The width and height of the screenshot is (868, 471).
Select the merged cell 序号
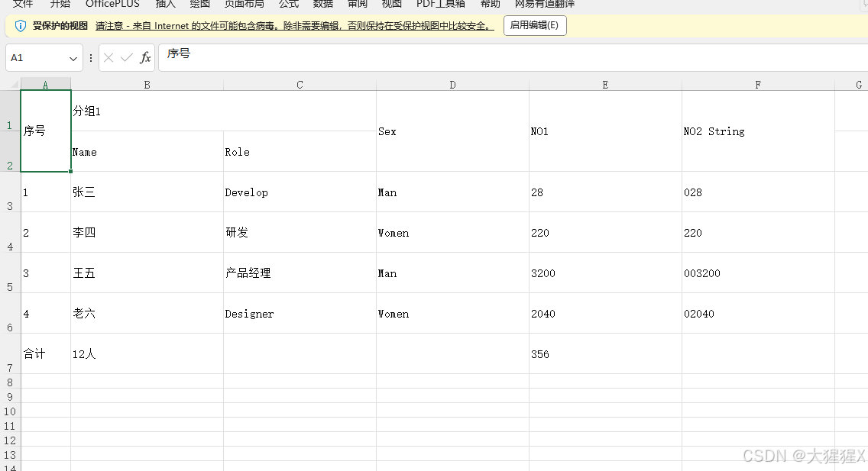tap(45, 131)
